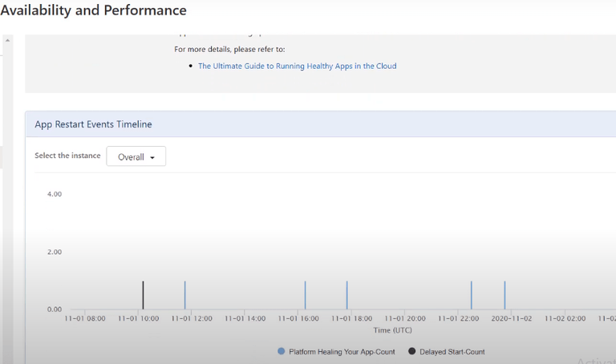Click the blue bar before 2020-11-02
The image size is (616, 364).
coord(505,295)
